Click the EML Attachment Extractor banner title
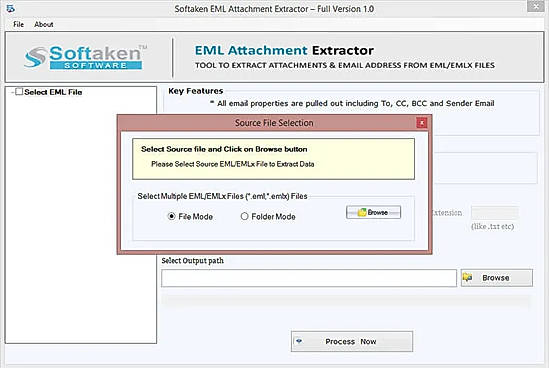 pos(284,50)
